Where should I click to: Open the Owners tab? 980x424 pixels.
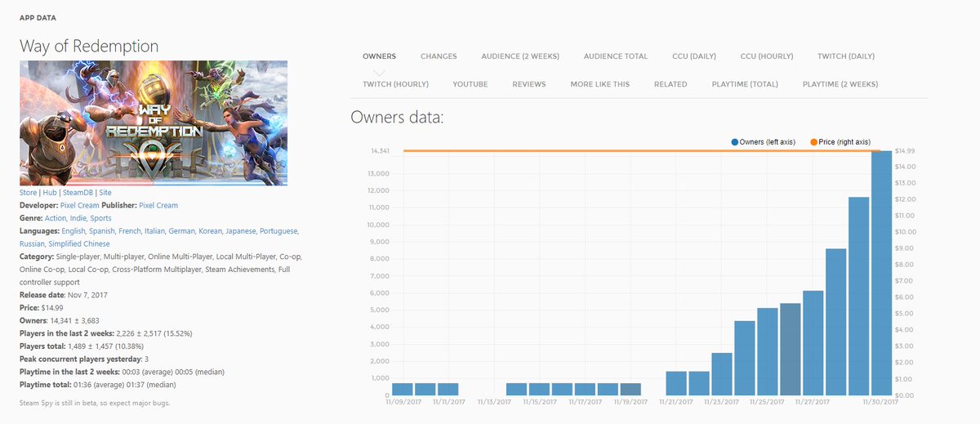(379, 56)
